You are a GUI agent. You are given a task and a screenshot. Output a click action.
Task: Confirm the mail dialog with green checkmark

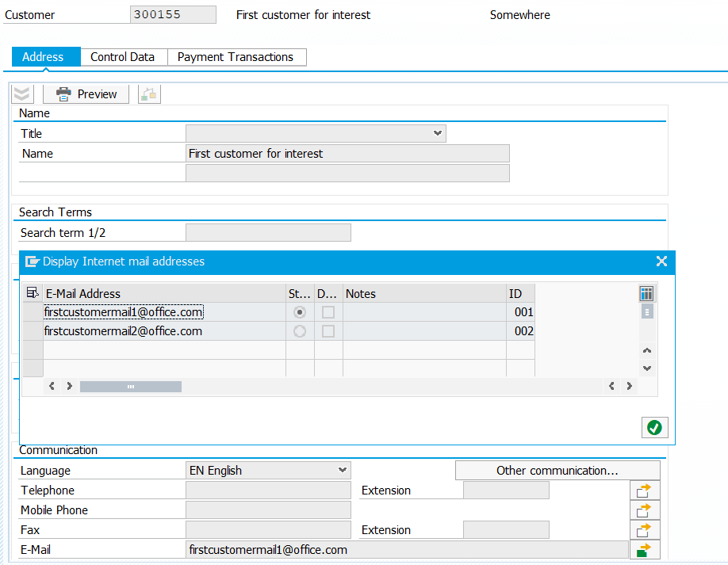(654, 427)
